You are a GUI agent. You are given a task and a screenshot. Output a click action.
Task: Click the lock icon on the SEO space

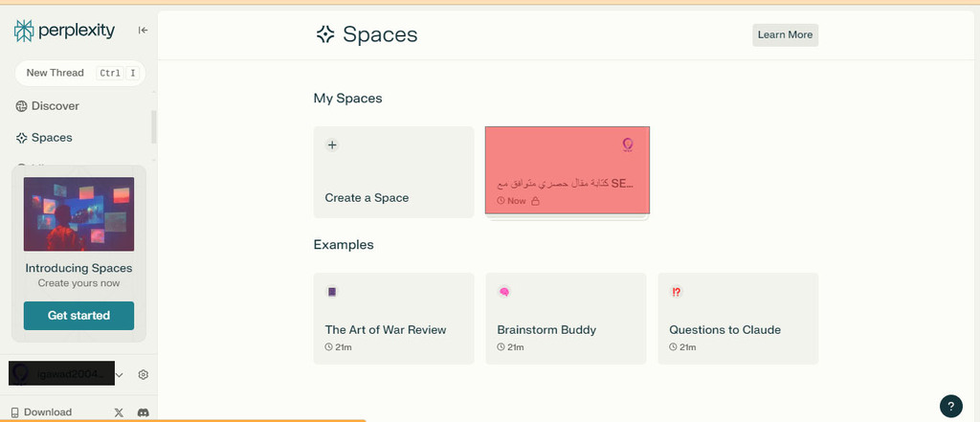pos(535,201)
